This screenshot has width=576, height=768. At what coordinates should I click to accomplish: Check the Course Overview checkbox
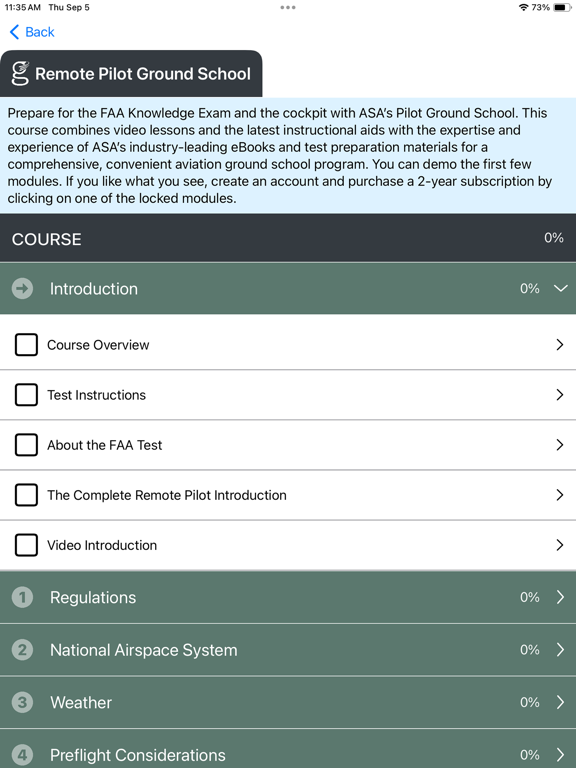click(26, 345)
